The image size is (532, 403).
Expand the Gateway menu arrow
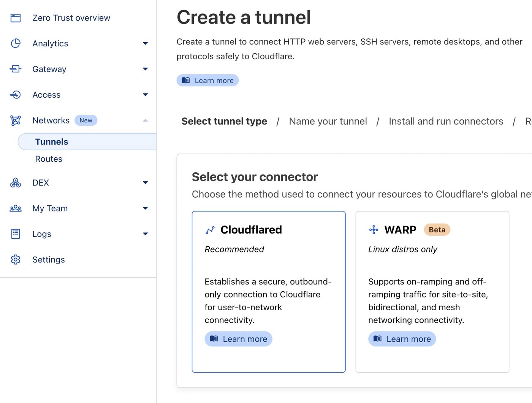[145, 69]
